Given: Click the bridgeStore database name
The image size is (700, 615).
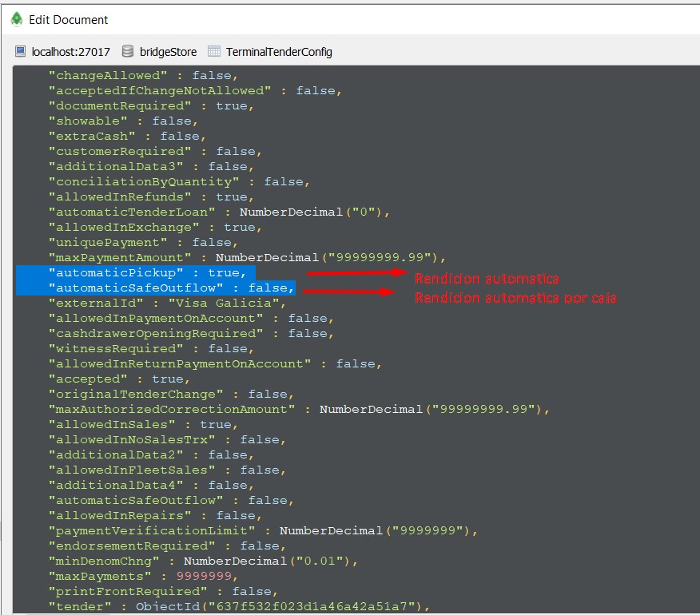Looking at the screenshot, I should click(168, 52).
